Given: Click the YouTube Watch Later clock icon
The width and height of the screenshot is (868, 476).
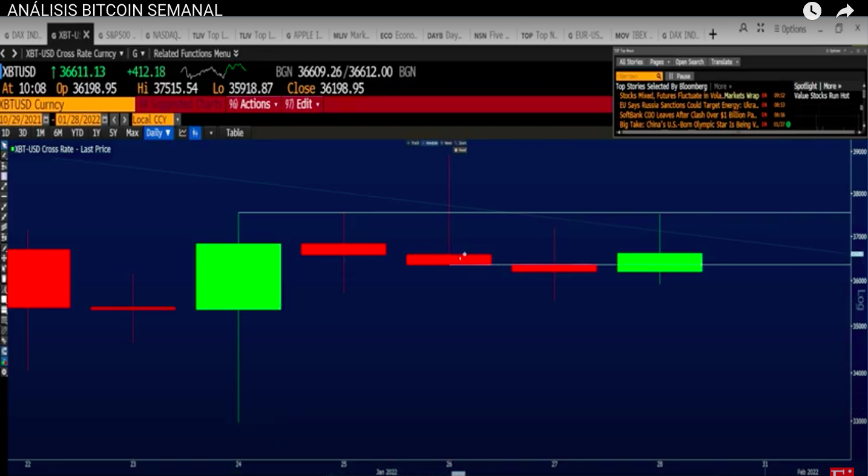Looking at the screenshot, I should tap(812, 10).
